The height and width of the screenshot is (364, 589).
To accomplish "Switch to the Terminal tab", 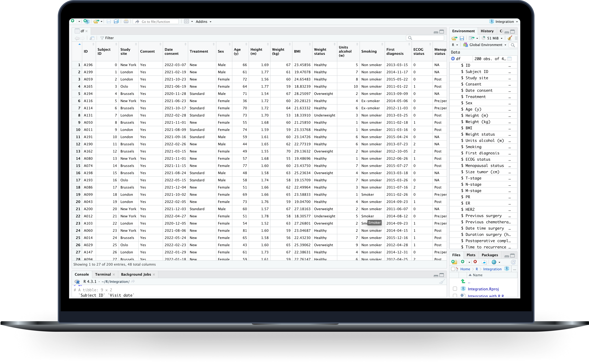I will [103, 274].
